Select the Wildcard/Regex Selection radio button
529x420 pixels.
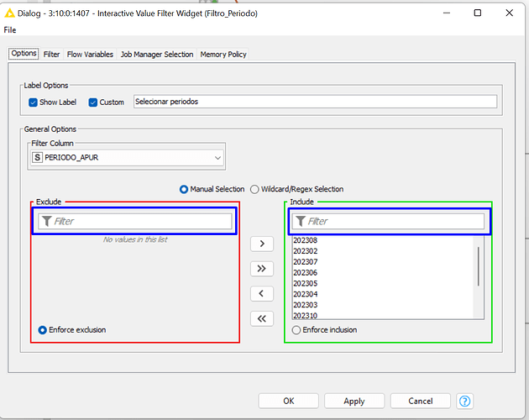(x=254, y=189)
